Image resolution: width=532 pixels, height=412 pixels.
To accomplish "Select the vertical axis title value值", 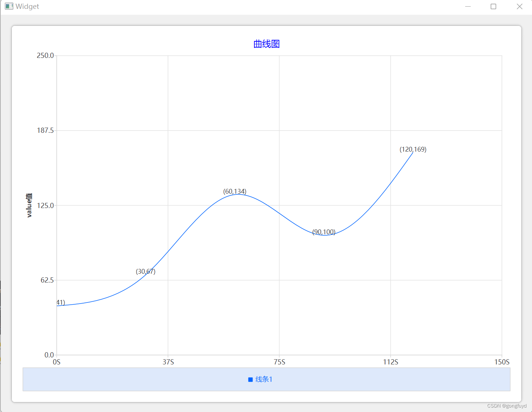I will tap(29, 205).
